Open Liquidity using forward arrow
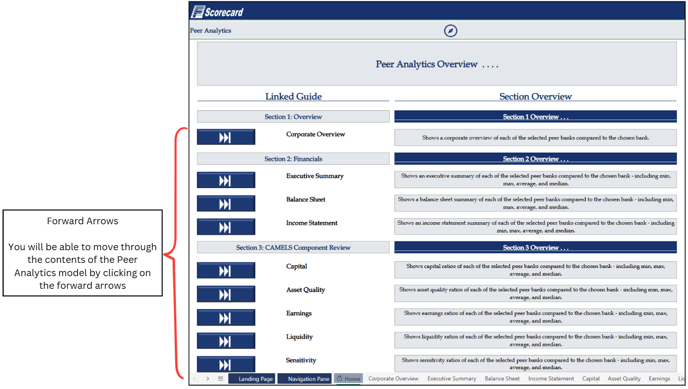Viewport: 688px width, 389px height. 226,341
